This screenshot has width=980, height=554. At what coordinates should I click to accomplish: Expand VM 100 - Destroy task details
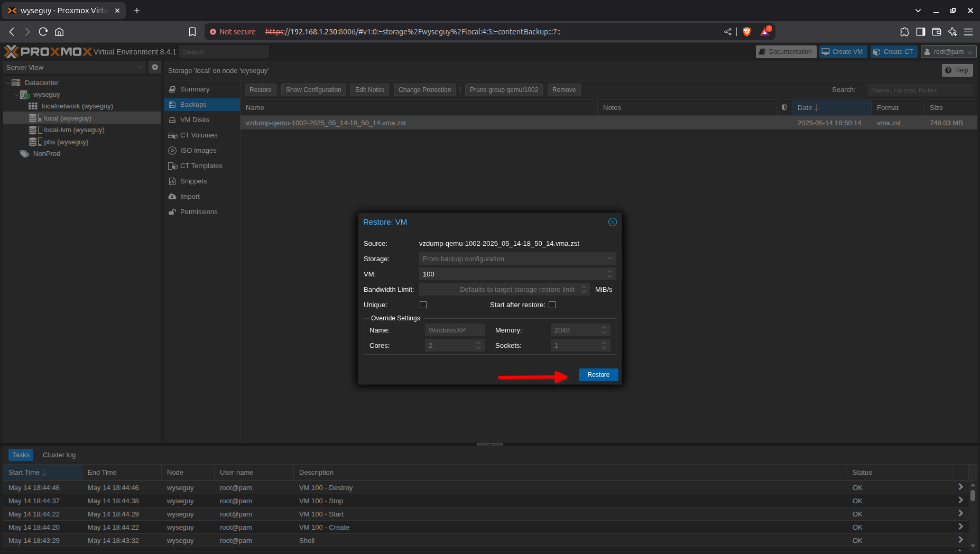(x=960, y=487)
